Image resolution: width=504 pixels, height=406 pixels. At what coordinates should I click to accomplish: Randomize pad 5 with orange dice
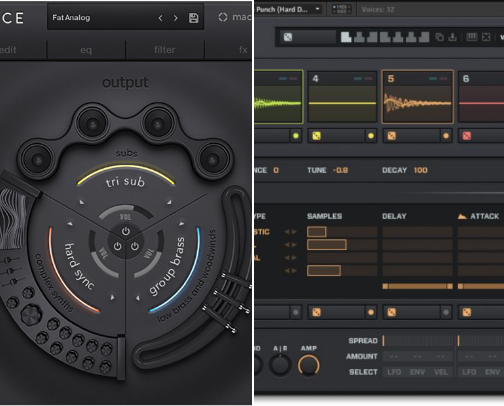pos(391,136)
